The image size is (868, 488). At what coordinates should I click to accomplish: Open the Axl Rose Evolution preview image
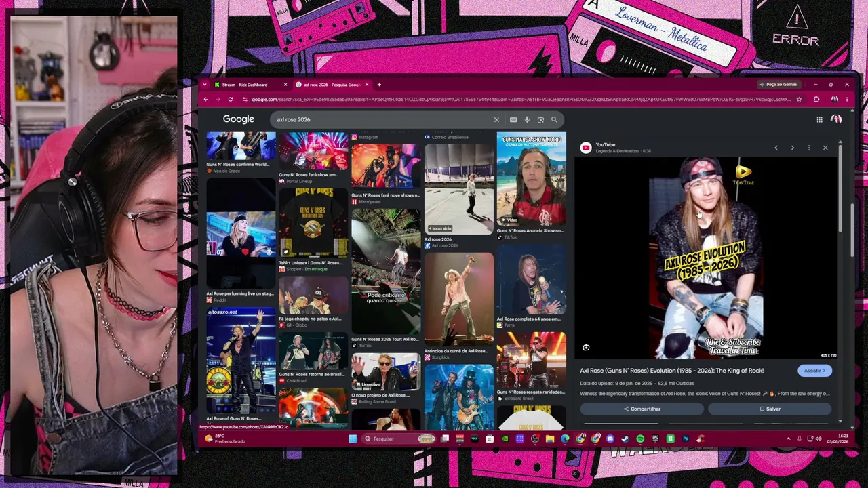tap(706, 258)
